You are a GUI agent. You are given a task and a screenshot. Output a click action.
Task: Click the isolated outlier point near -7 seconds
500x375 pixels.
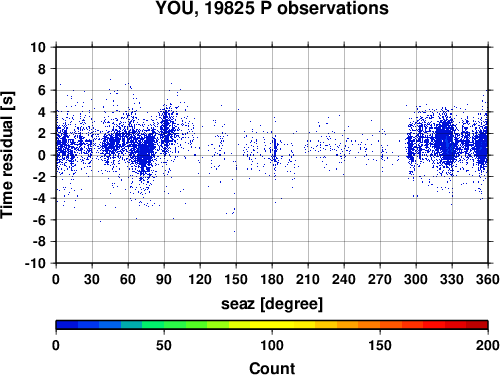[x=234, y=231]
